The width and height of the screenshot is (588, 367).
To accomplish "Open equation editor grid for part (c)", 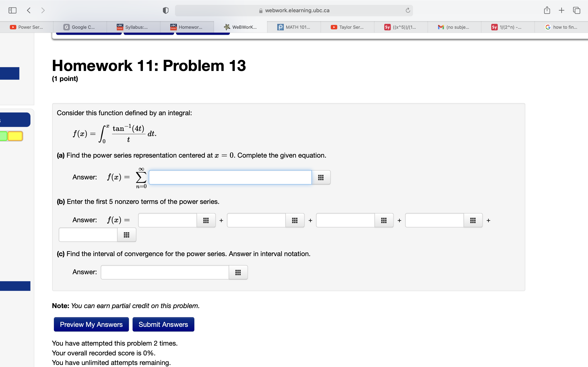I will pos(238,272).
